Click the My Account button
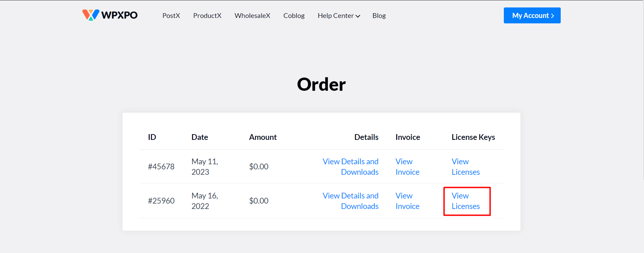 (532, 15)
